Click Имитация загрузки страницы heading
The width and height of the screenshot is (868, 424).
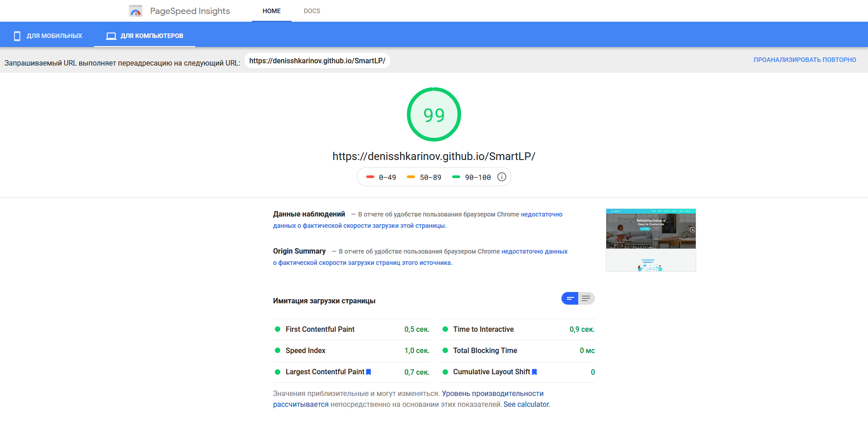[324, 301]
